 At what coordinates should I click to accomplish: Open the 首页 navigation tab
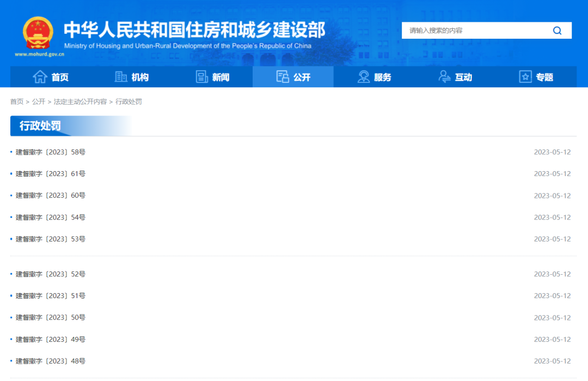[51, 76]
